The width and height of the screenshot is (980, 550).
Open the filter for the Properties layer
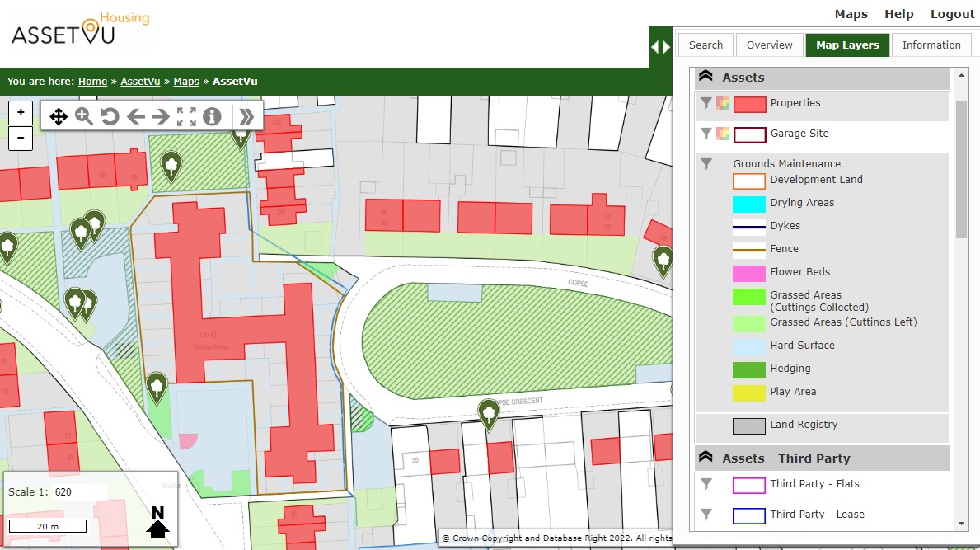pos(706,103)
